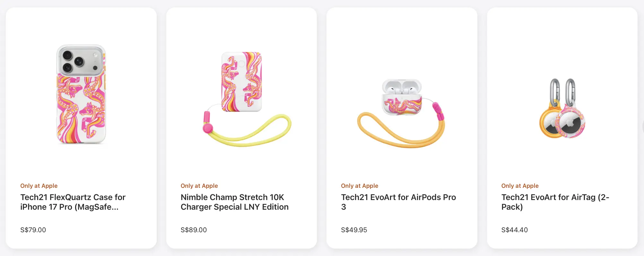
Task: Click the S$89.00 price on Nimble charger
Action: pos(194,230)
